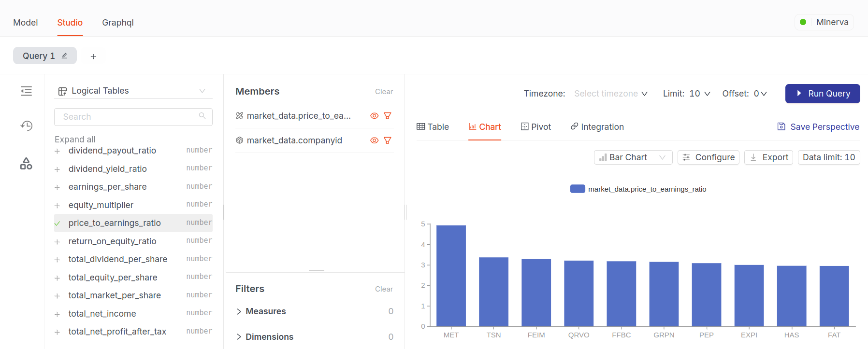Click the HAS bar in chart
The height and width of the screenshot is (349, 868).
tap(791, 296)
